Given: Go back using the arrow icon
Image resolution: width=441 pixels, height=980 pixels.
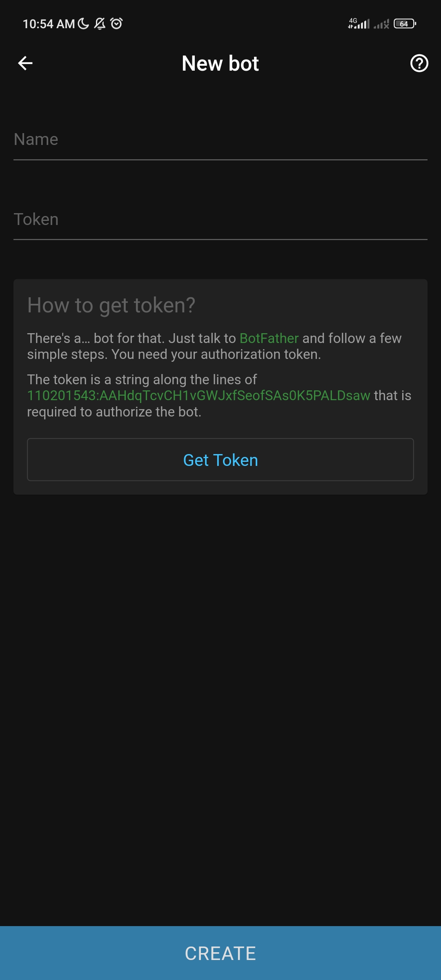Looking at the screenshot, I should pyautogui.click(x=25, y=63).
